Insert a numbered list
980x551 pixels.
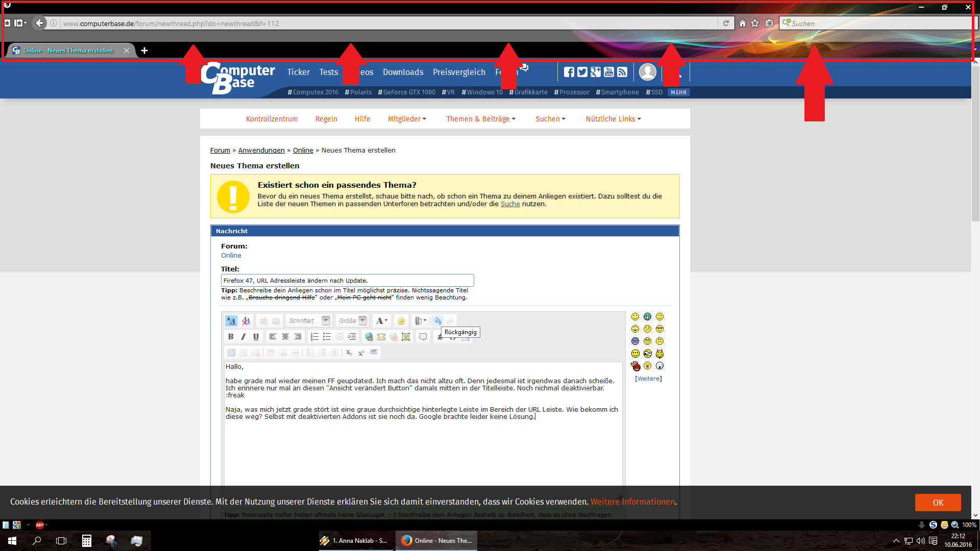tap(314, 337)
